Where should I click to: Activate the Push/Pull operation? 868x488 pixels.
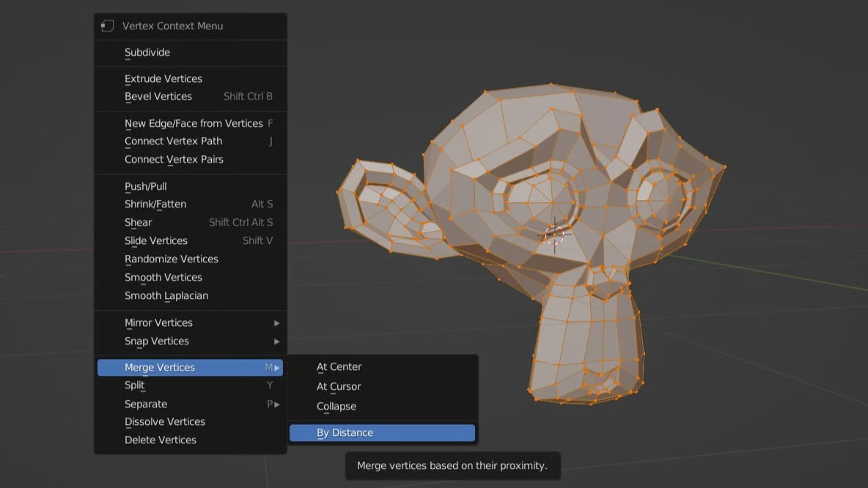147,185
